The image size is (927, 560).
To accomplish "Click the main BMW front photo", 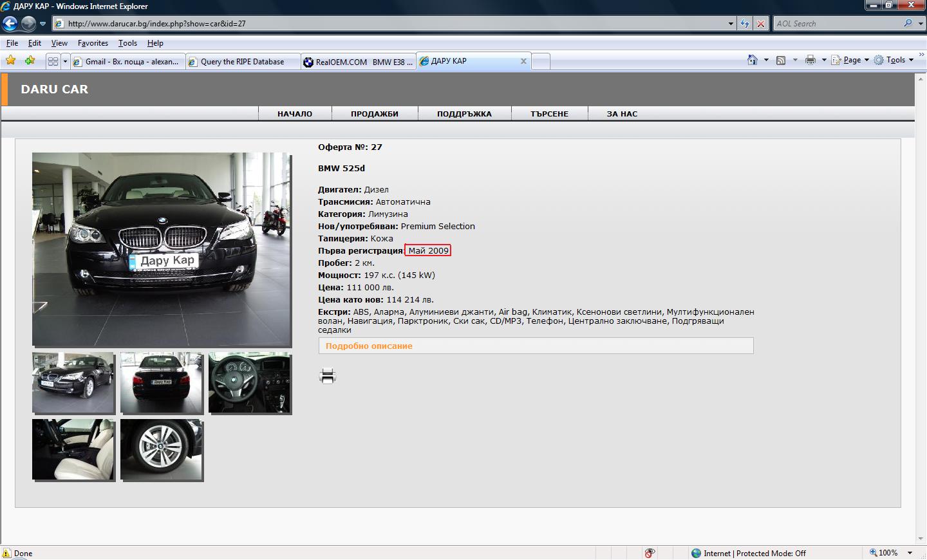I will tap(161, 249).
